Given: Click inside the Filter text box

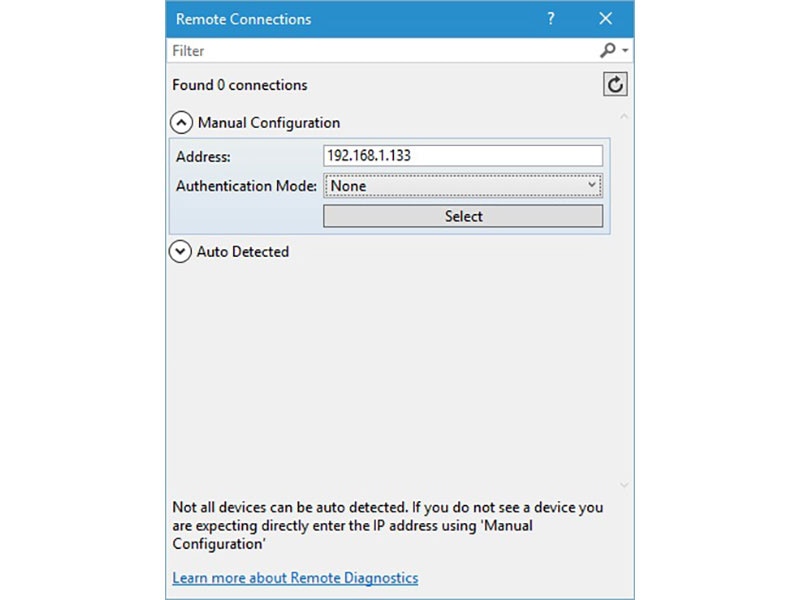Looking at the screenshot, I should click(x=380, y=50).
